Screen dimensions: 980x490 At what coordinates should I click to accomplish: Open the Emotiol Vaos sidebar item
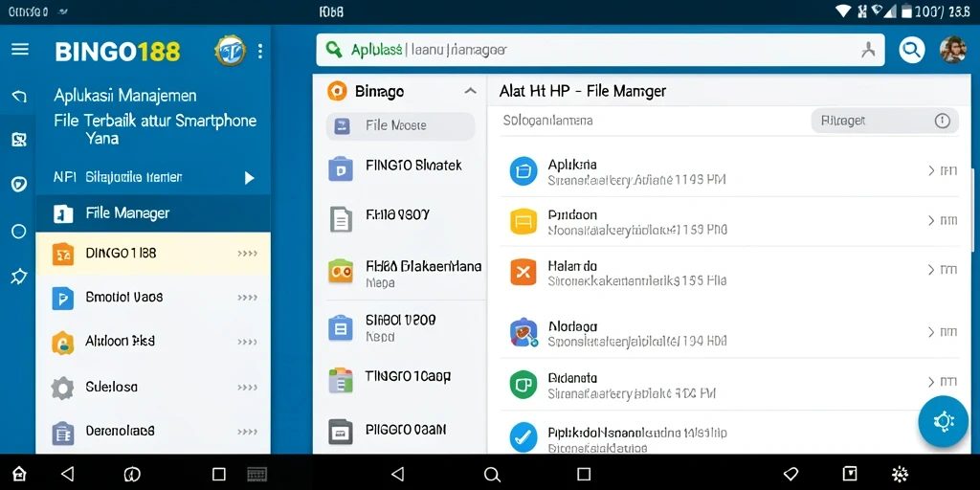153,298
